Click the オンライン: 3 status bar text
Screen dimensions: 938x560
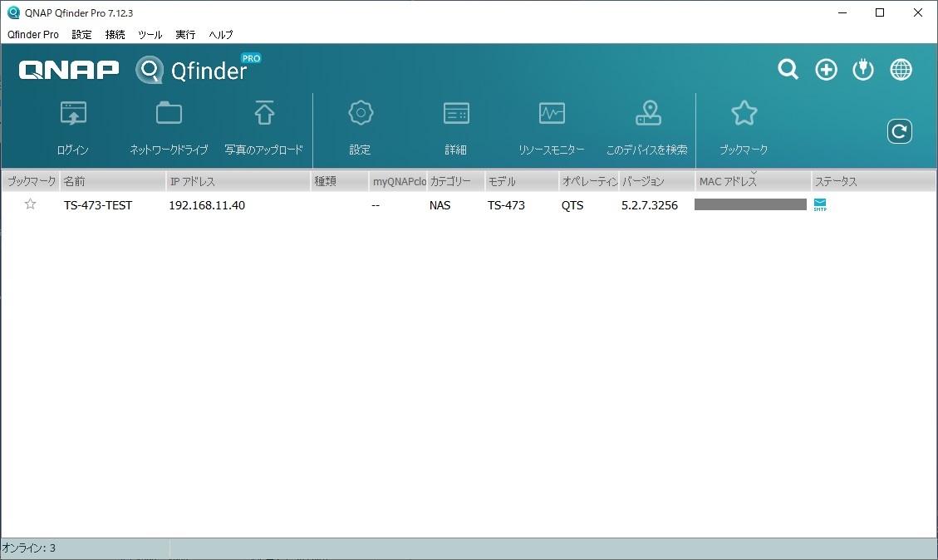[x=29, y=548]
